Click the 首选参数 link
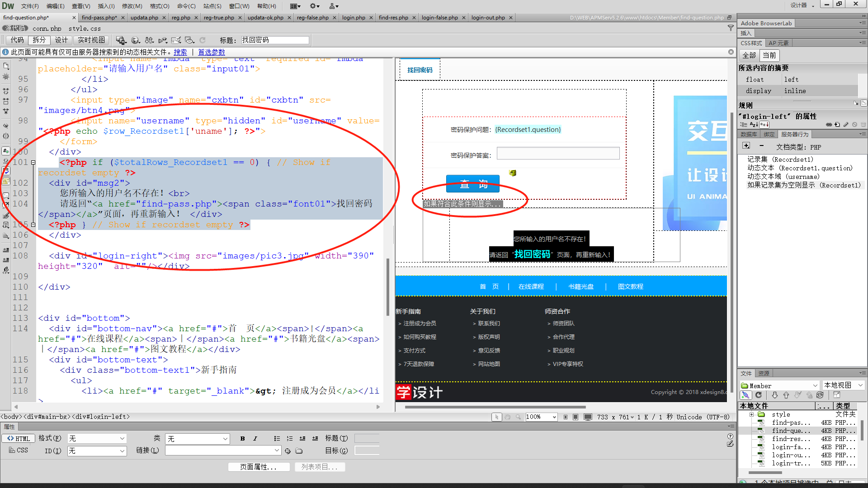The image size is (868, 488). click(x=211, y=52)
